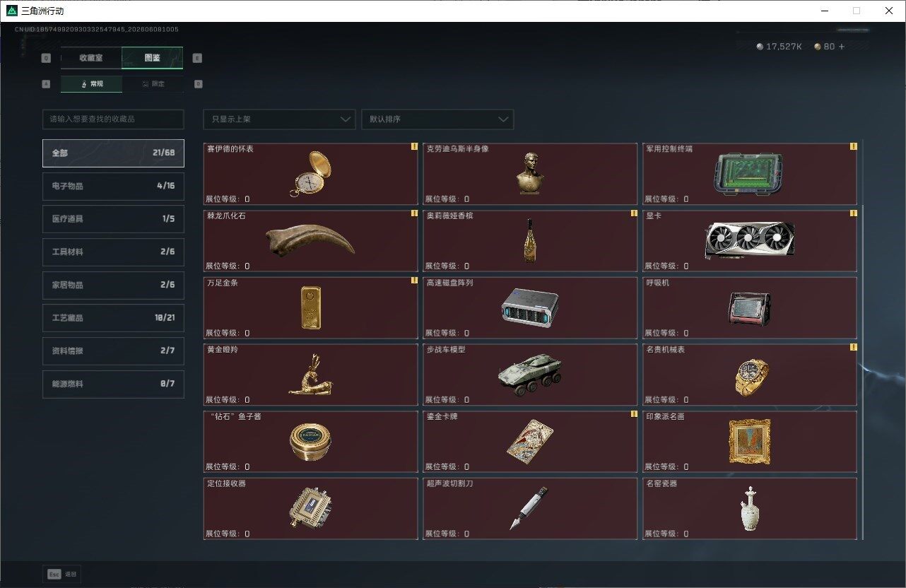Open the 名窑瓷器 porcelain vase item
906x588 pixels.
pyautogui.click(x=750, y=509)
